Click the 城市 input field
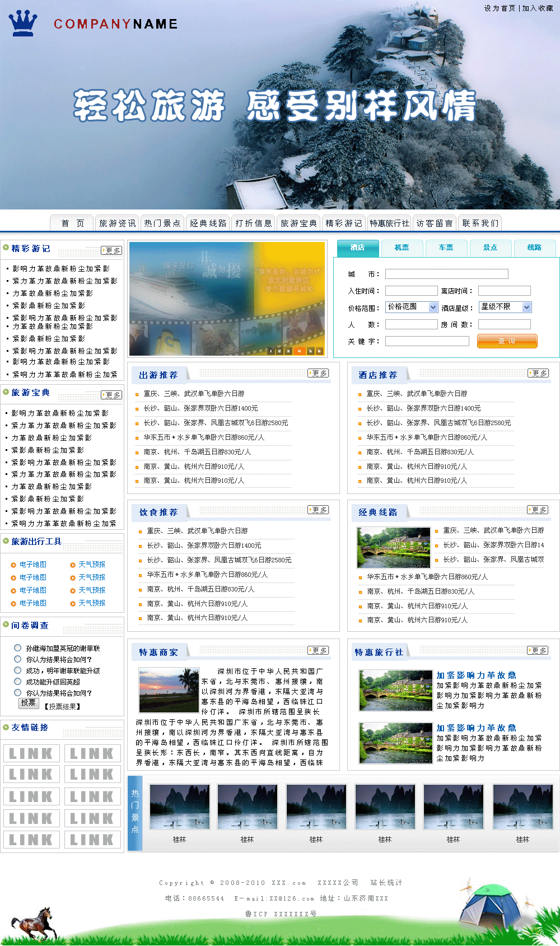This screenshot has width=560, height=946. (x=446, y=274)
